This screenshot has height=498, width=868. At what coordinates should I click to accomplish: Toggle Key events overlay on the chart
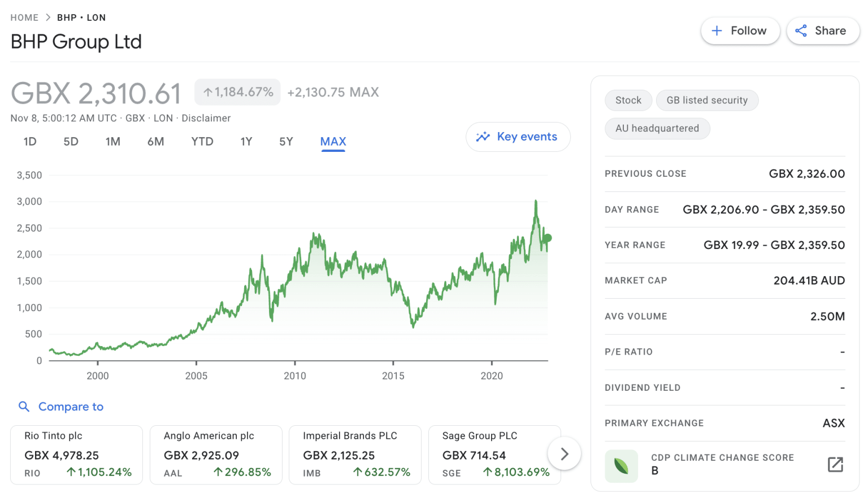point(518,137)
